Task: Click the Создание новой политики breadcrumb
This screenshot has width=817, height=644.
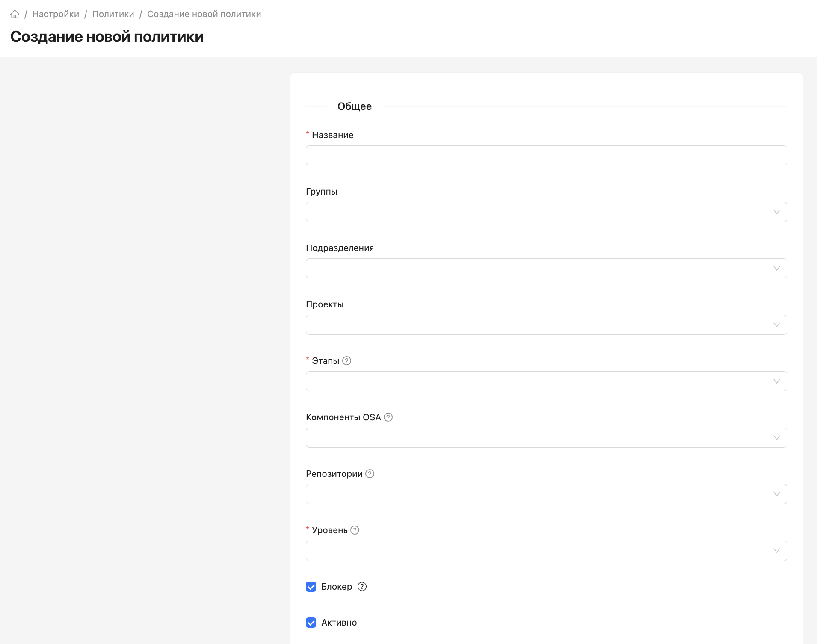Action: click(x=204, y=14)
